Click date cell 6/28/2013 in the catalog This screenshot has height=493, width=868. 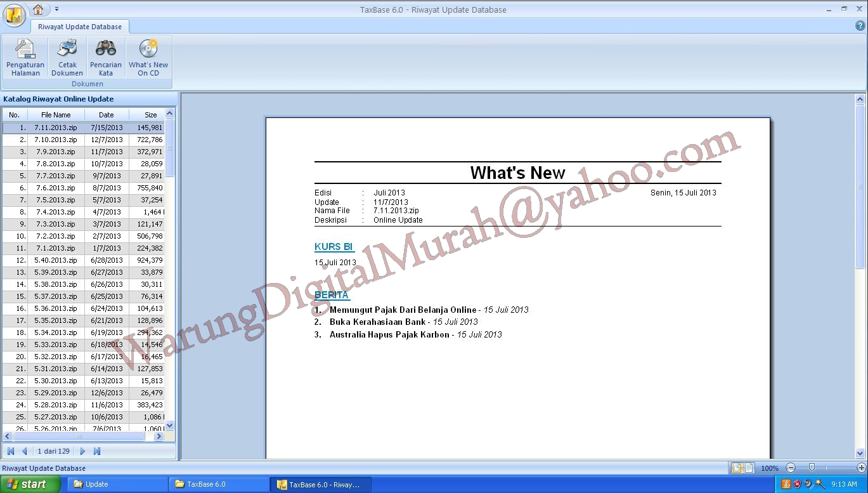(107, 260)
